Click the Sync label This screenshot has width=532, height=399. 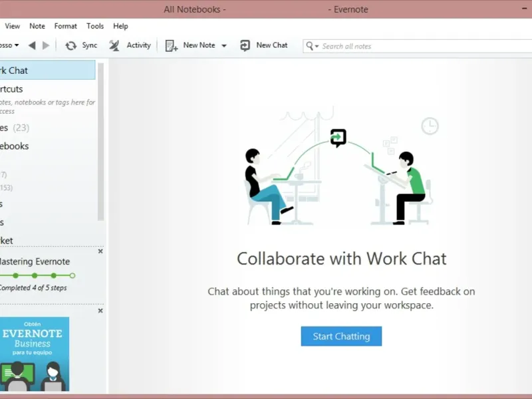[x=90, y=45]
